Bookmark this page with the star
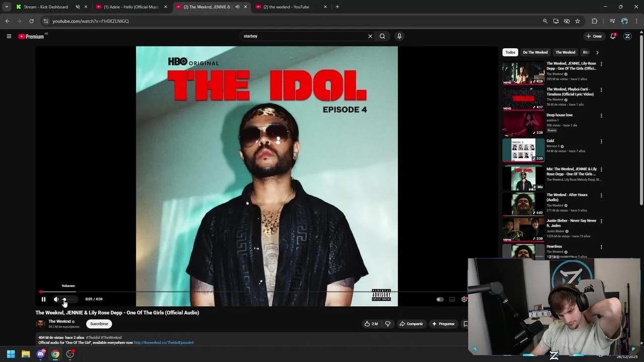This screenshot has height=362, width=644. [578, 21]
